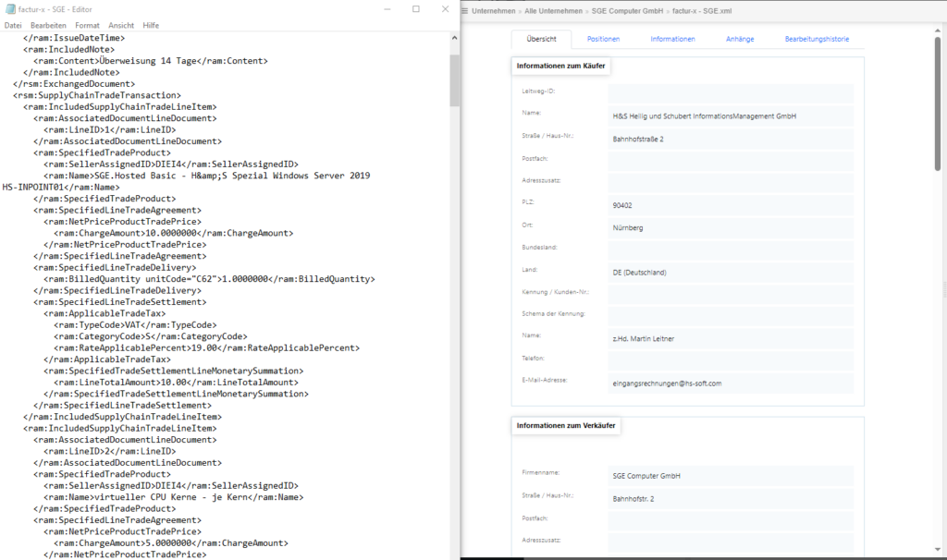This screenshot has width=947, height=560.
Task: Go to Alle Unternehmen breadcrumb link
Action: (x=553, y=11)
